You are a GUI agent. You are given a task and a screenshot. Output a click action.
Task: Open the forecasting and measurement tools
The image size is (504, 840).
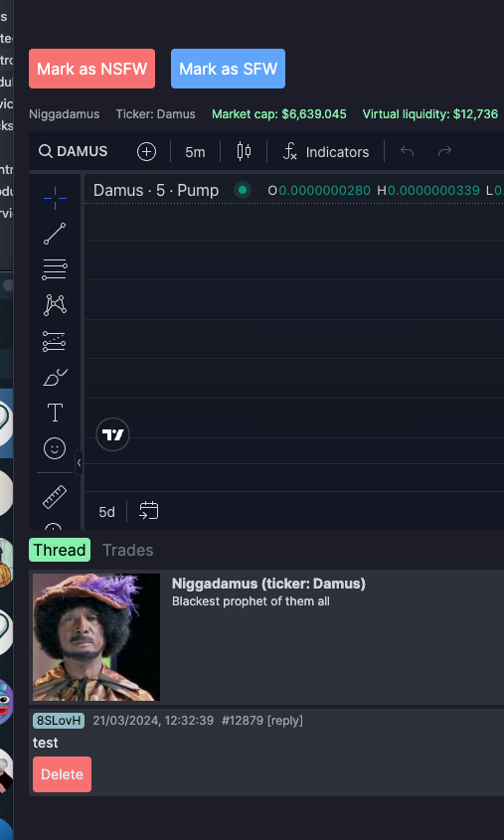pos(55,341)
